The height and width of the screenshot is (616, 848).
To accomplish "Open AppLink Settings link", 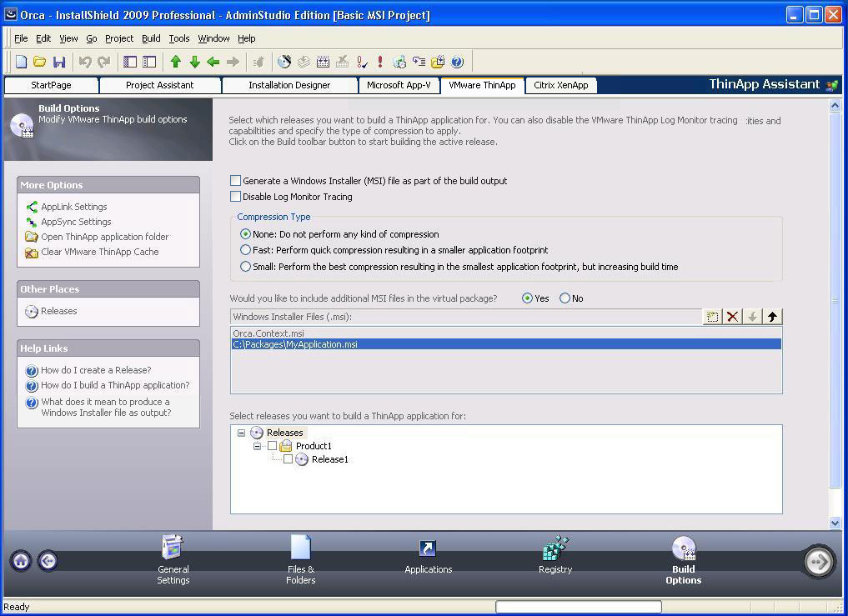I will pyautogui.click(x=73, y=207).
